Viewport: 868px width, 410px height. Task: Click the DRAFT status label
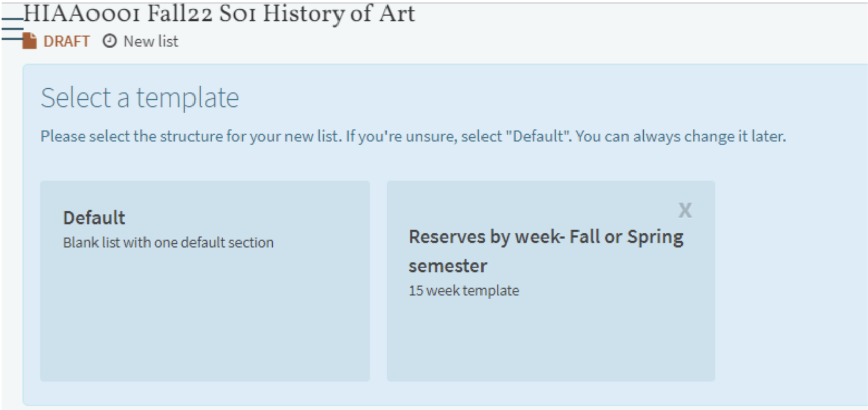[x=66, y=41]
